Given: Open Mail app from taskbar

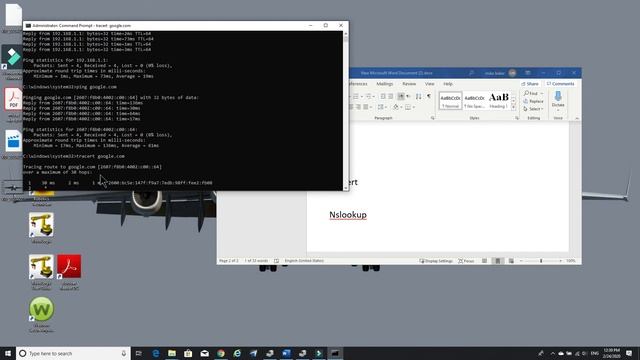Looking at the screenshot, I should click(x=204, y=353).
